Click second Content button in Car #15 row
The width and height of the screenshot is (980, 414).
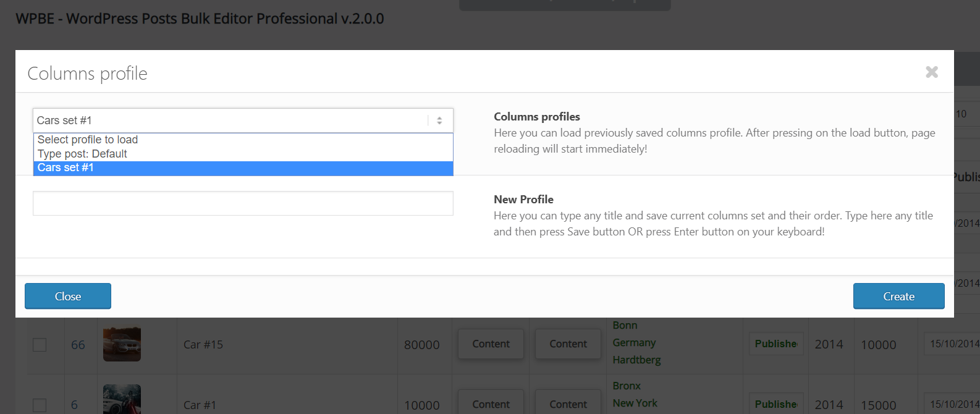568,344
